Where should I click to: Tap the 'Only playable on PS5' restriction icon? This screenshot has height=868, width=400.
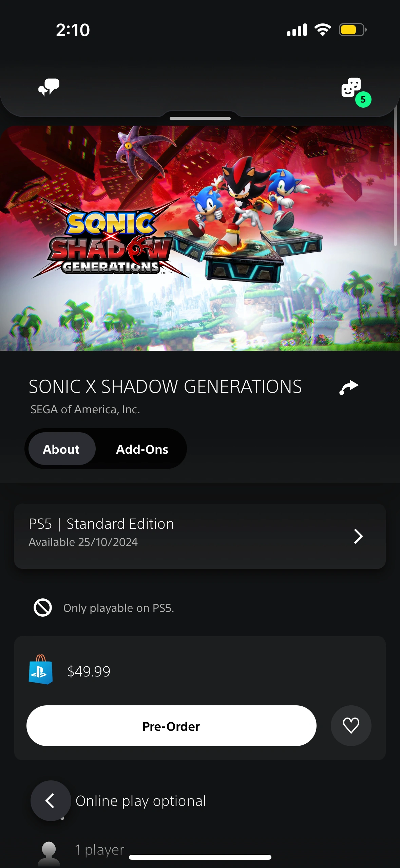click(42, 608)
